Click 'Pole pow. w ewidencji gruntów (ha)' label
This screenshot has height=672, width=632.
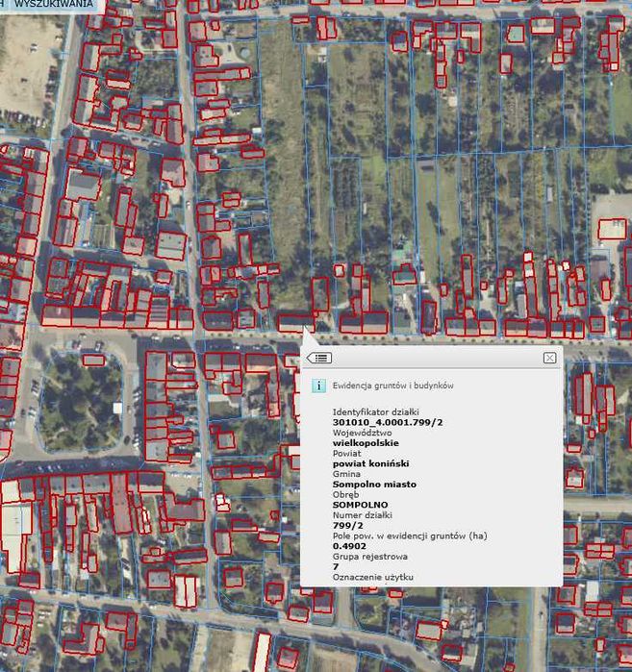tap(410, 535)
